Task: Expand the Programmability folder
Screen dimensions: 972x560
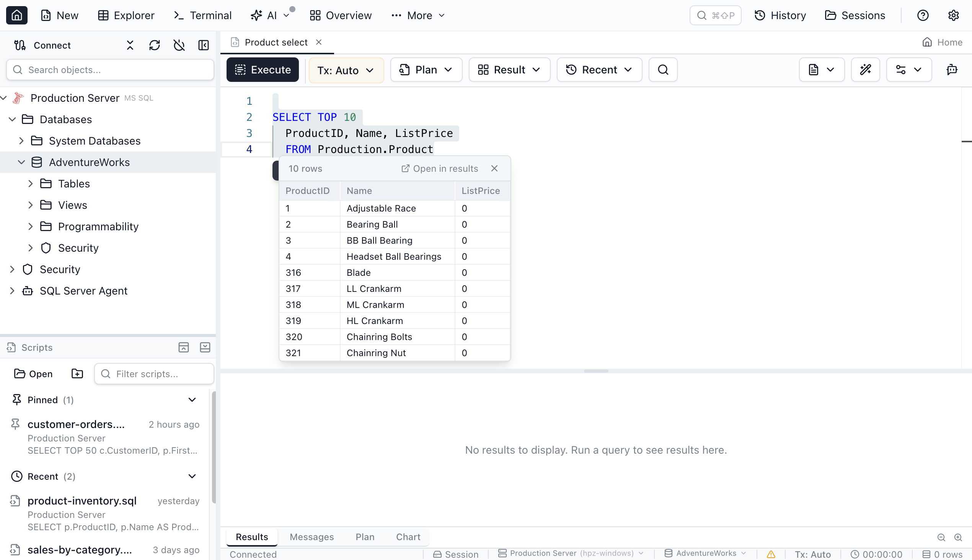Action: click(31, 226)
